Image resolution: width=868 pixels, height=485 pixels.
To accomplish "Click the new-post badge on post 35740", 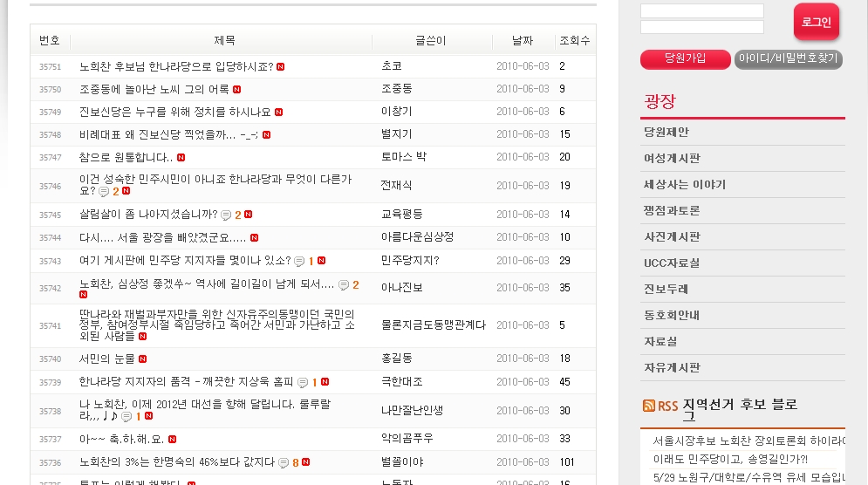I will coord(143,359).
